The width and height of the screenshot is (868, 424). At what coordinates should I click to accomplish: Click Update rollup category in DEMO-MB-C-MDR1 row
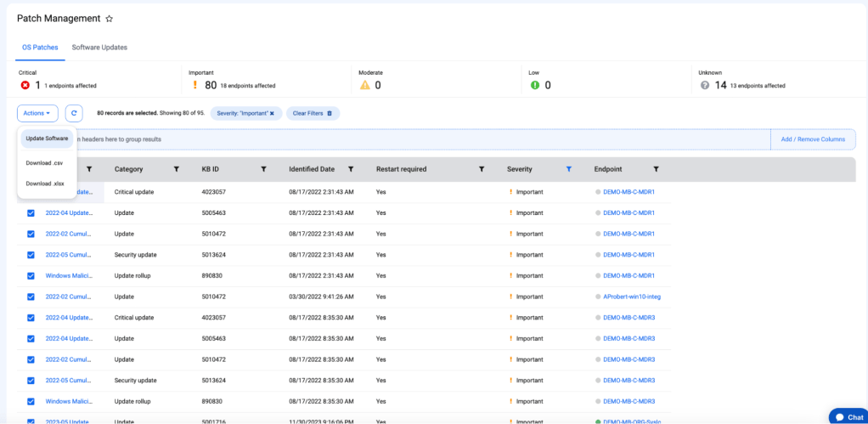(132, 275)
